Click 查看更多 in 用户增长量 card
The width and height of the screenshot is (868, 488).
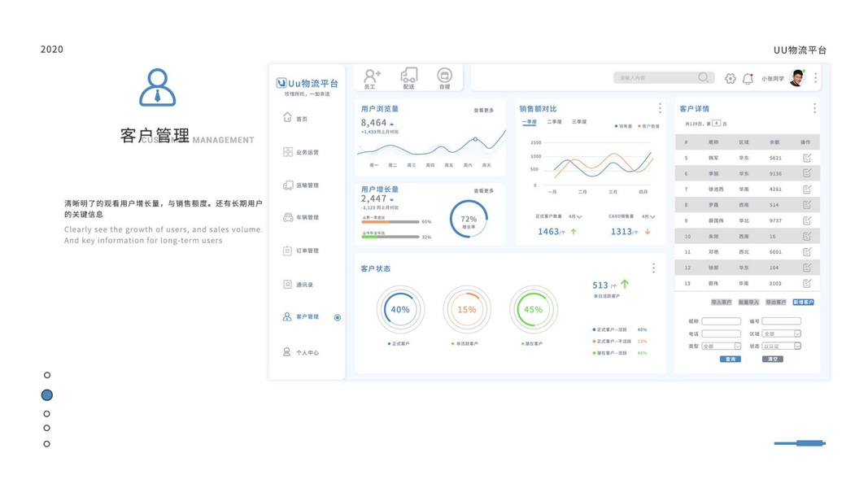coord(484,191)
